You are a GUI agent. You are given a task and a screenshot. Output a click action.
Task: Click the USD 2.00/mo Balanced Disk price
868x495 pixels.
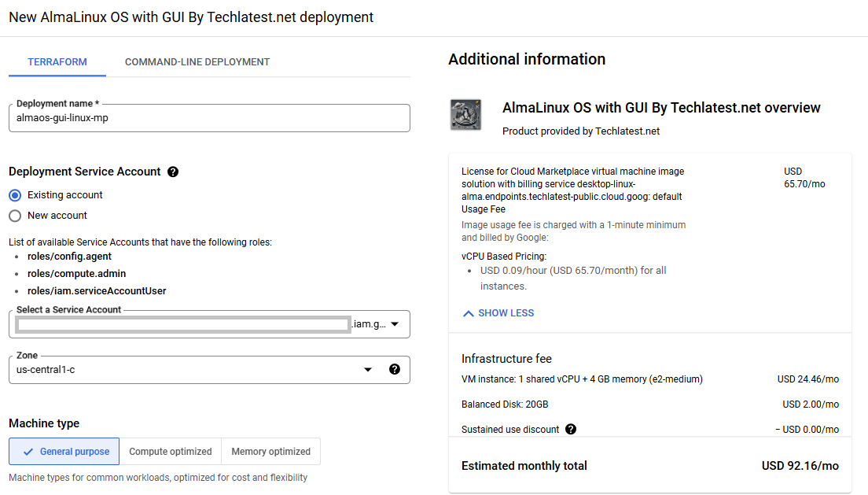point(811,404)
